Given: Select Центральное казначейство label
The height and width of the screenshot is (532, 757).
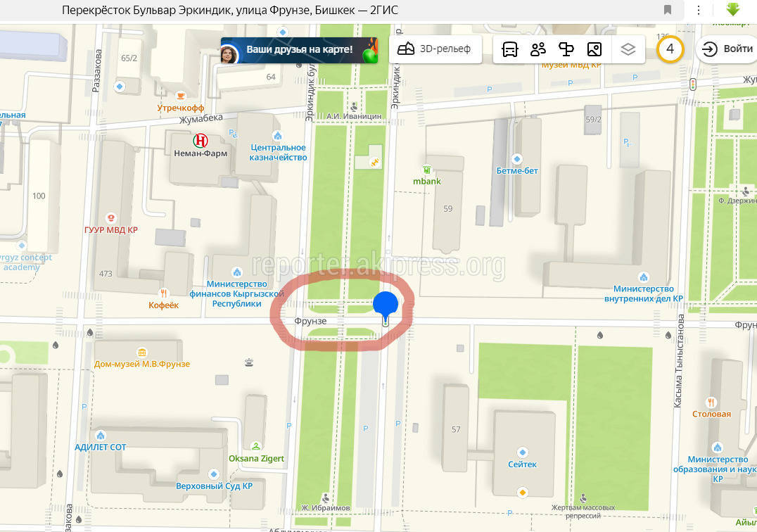Looking at the screenshot, I should tap(278, 153).
